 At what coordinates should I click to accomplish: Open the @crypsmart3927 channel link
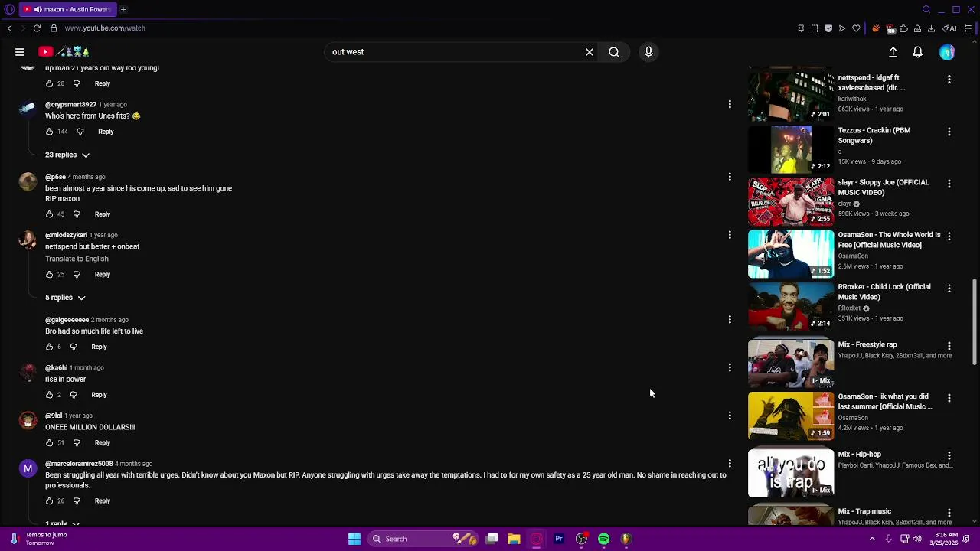click(70, 104)
